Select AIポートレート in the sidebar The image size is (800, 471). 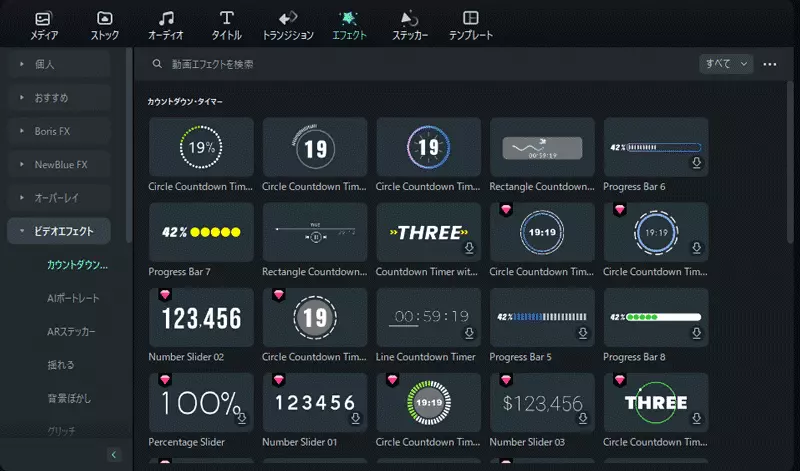click(x=74, y=298)
